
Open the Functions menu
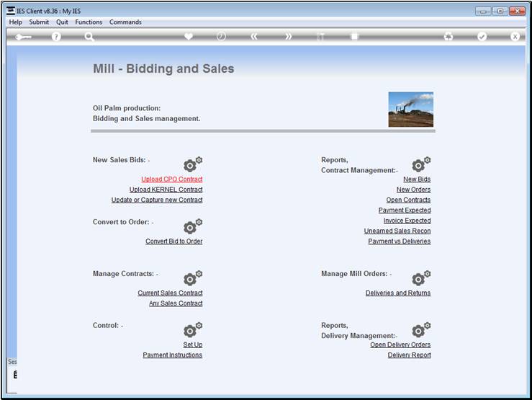pos(89,22)
